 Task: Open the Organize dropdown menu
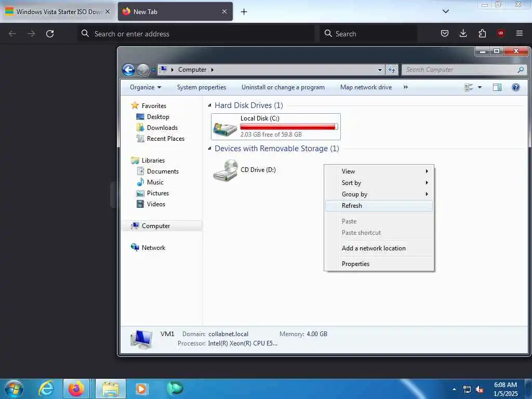[x=145, y=87]
